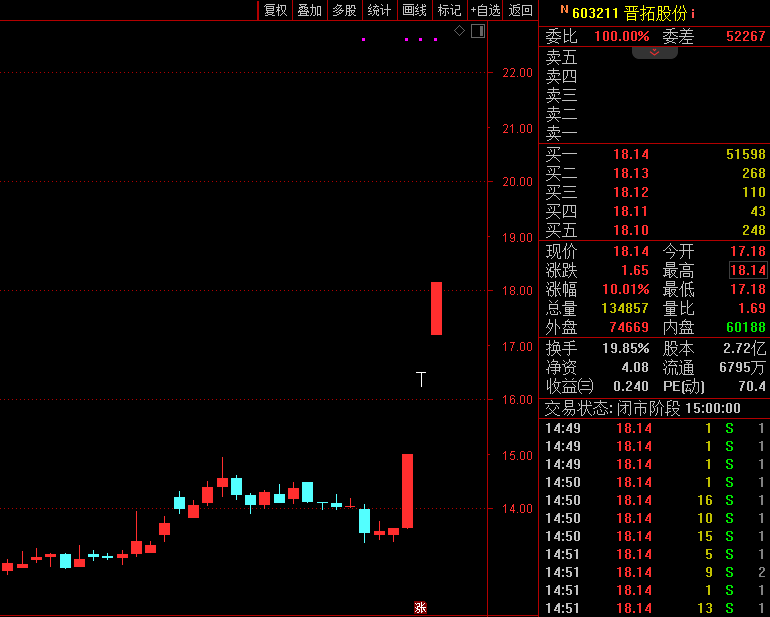This screenshot has height=617, width=770.
Task: Click the 换手 value 19.85%
Action: (x=626, y=348)
